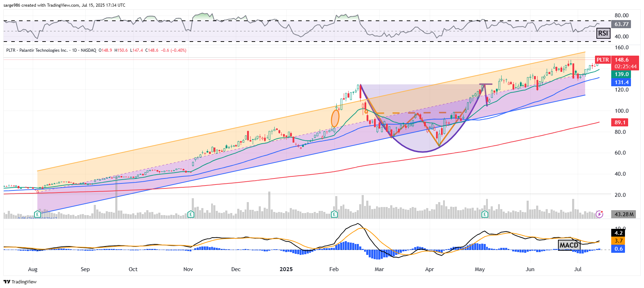Click the RSI value 63.77 label
Screen dimensions: 644x288
point(621,24)
